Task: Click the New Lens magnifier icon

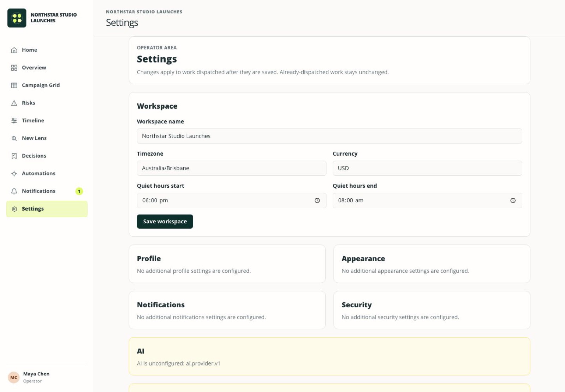Action: click(14, 138)
